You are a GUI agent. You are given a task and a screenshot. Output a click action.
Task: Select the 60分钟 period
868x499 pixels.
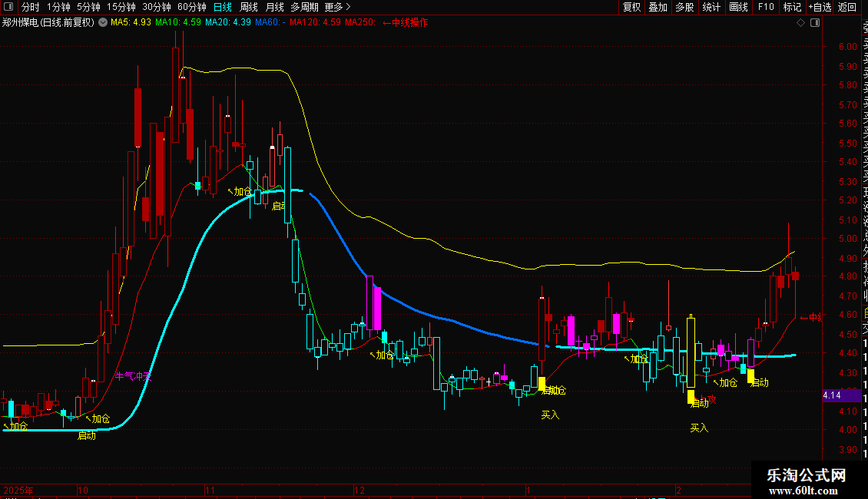[x=192, y=7]
